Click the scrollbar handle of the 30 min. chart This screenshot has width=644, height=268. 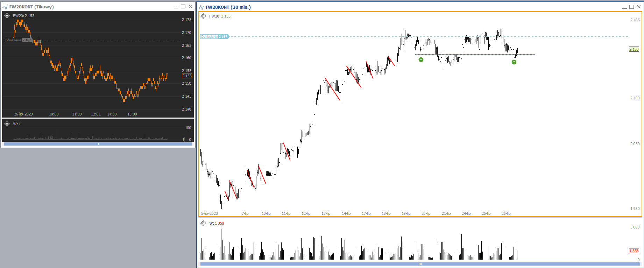[420, 264]
